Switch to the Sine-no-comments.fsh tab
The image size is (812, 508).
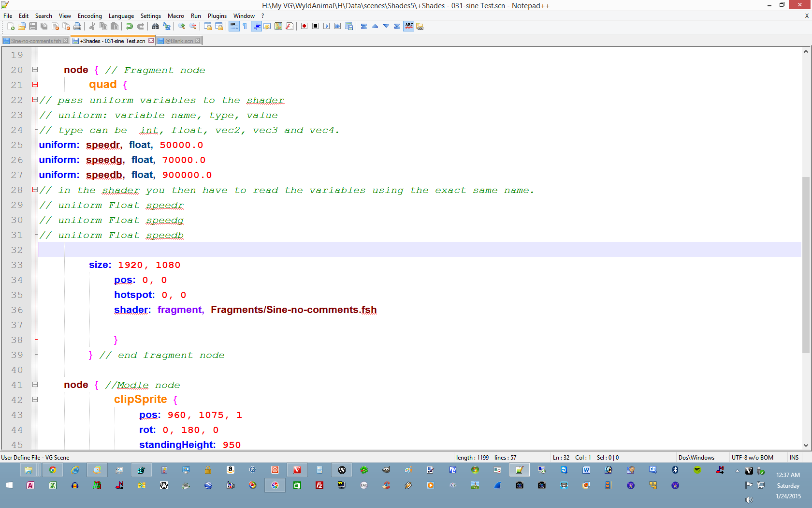pyautogui.click(x=36, y=41)
